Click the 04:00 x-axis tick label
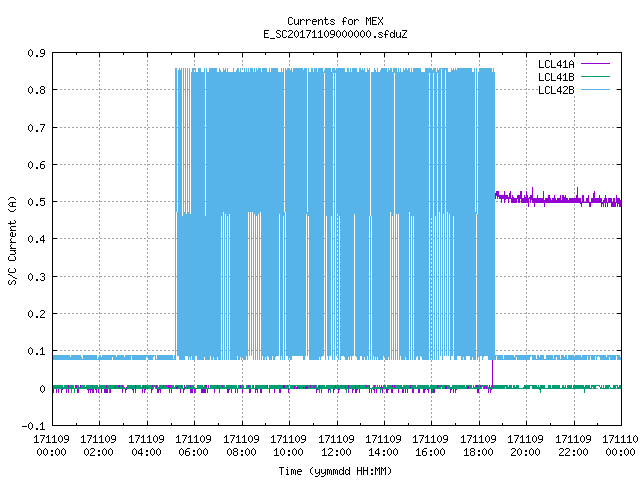Viewport: 640px width, 480px height. [x=146, y=452]
